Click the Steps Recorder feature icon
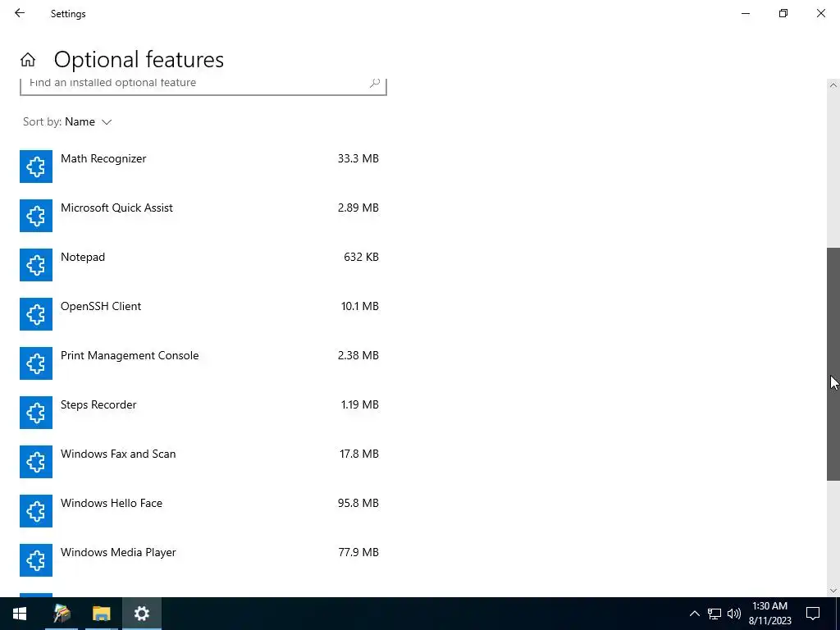840x630 pixels. point(36,413)
